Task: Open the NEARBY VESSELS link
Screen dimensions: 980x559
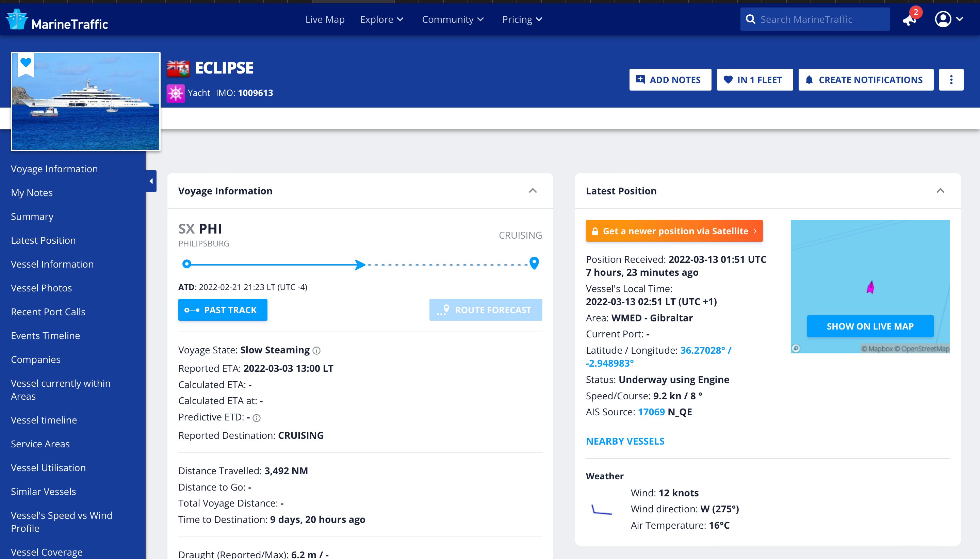Action: 625,441
